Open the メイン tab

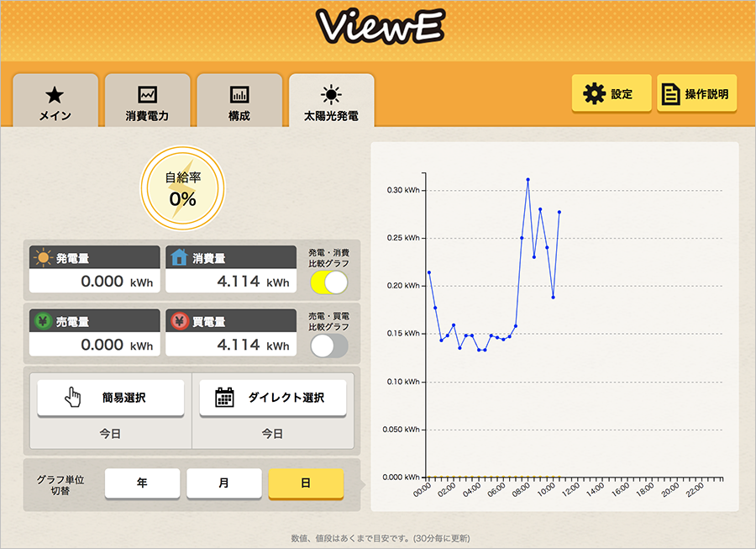click(55, 100)
